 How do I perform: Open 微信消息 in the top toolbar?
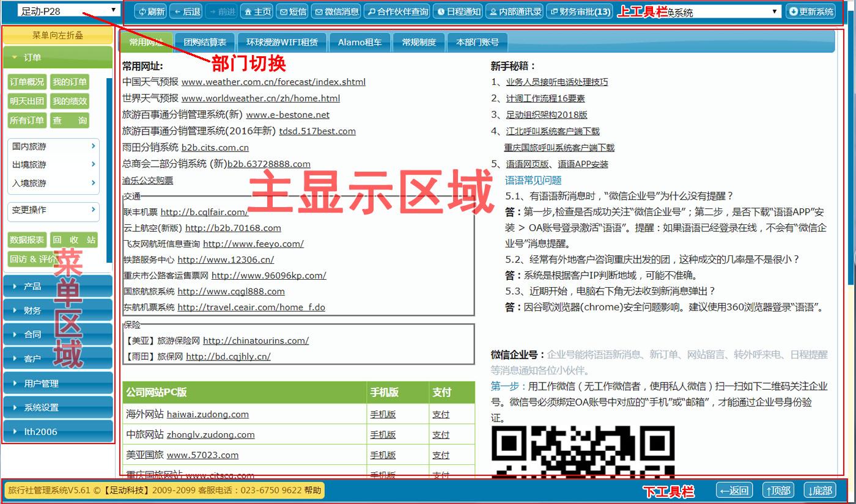point(336,11)
